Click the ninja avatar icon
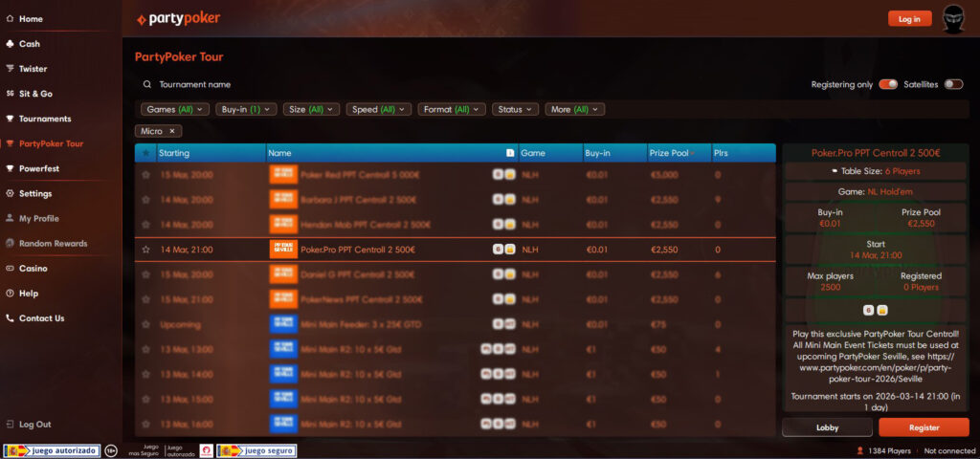This screenshot has height=459, width=980. point(953,19)
